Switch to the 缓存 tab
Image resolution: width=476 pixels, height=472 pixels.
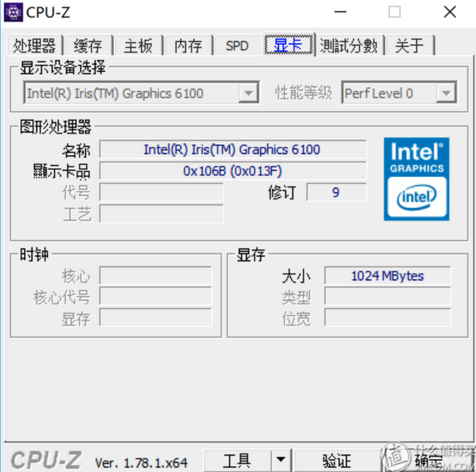[x=88, y=46]
